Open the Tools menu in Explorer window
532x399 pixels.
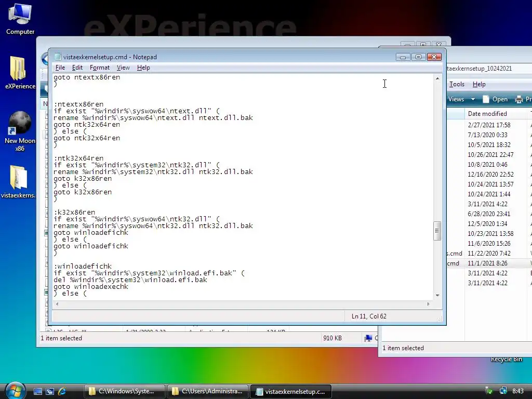457,84
